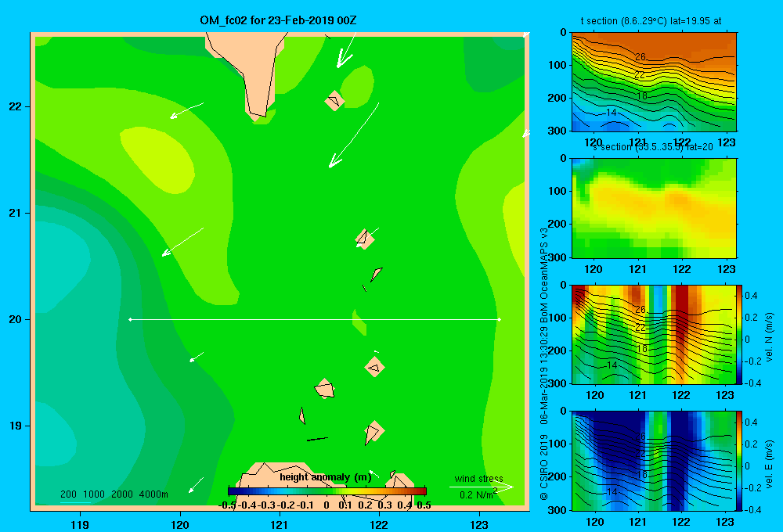The width and height of the screenshot is (783, 532).
Task: Click longitude label 123 on main map axis
Action: point(479,524)
